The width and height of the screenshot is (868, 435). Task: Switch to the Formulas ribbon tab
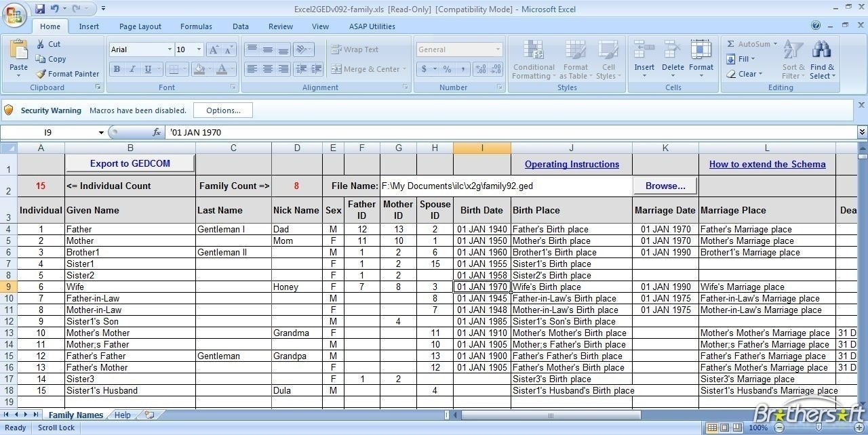[196, 26]
